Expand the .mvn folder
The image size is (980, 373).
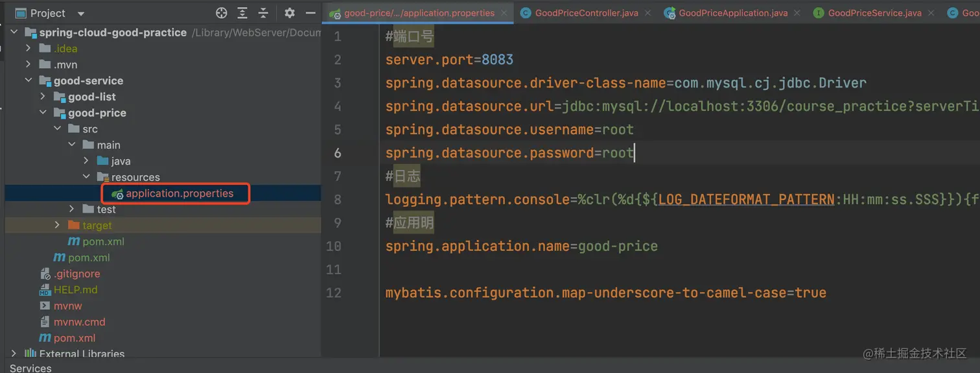tap(28, 64)
